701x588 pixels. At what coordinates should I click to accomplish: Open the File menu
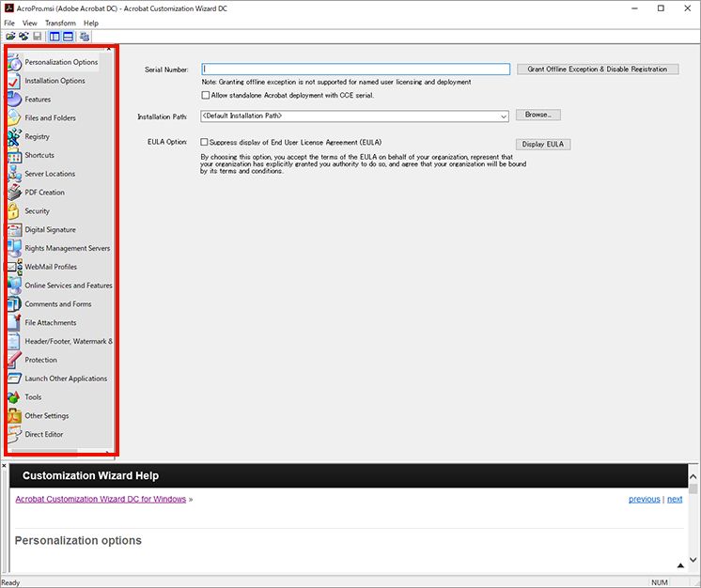tap(9, 23)
